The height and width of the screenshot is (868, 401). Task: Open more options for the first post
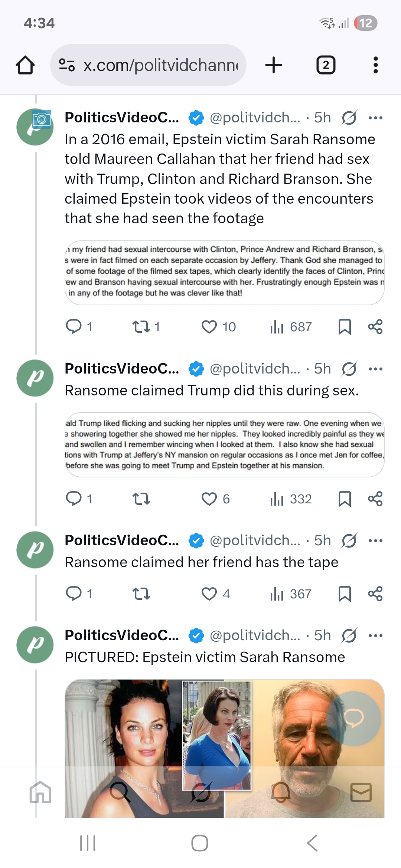pyautogui.click(x=375, y=118)
